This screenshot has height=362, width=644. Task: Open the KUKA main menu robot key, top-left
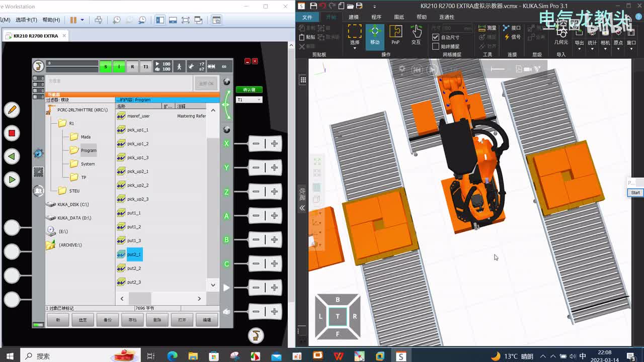(38, 66)
